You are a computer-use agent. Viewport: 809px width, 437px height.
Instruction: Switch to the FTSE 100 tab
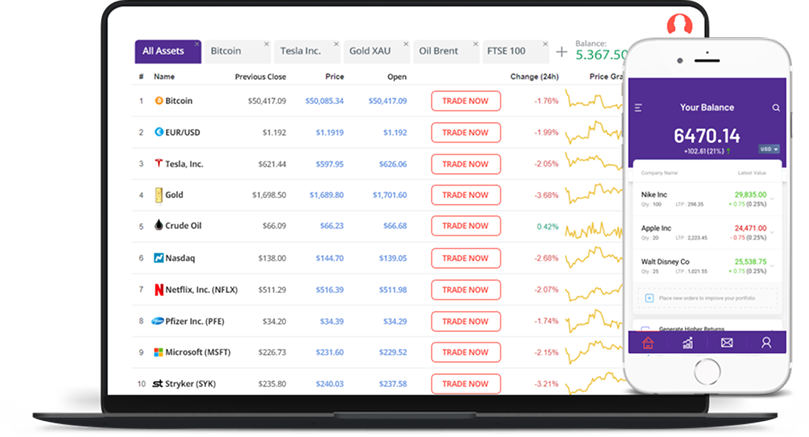click(x=516, y=52)
